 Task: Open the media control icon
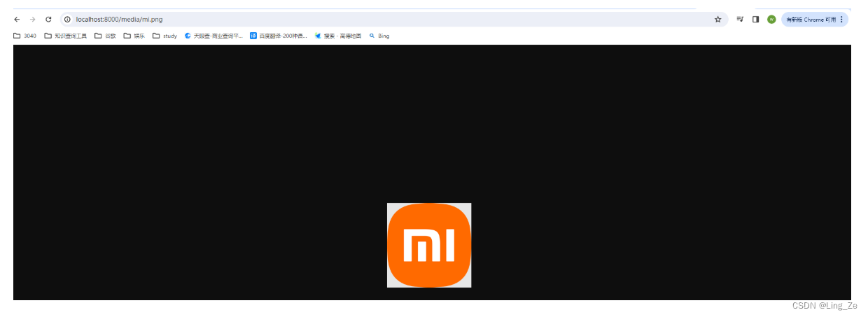740,20
